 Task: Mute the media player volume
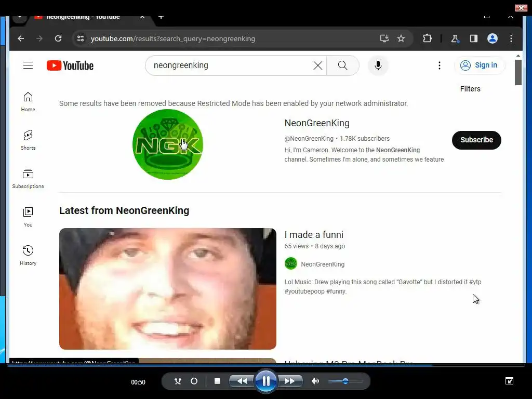(x=315, y=381)
